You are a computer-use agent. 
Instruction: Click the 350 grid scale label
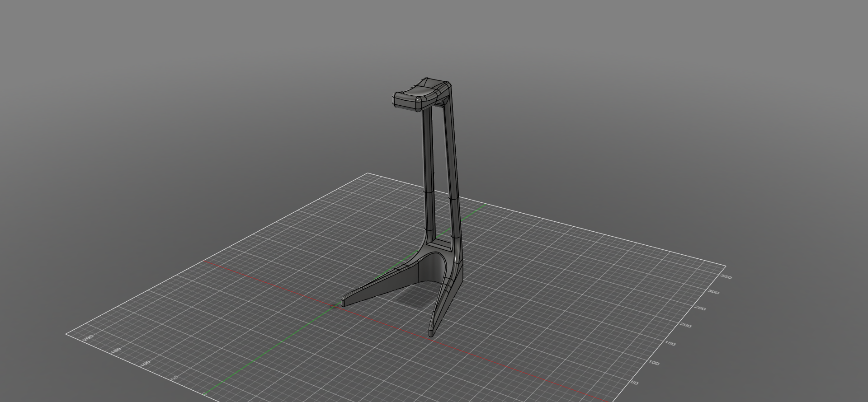[x=726, y=277]
